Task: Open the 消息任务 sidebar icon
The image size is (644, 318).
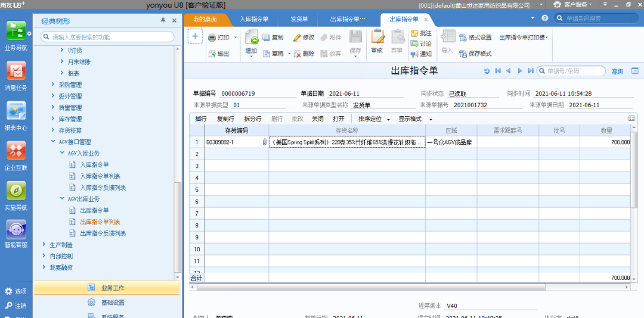Action: [16, 71]
